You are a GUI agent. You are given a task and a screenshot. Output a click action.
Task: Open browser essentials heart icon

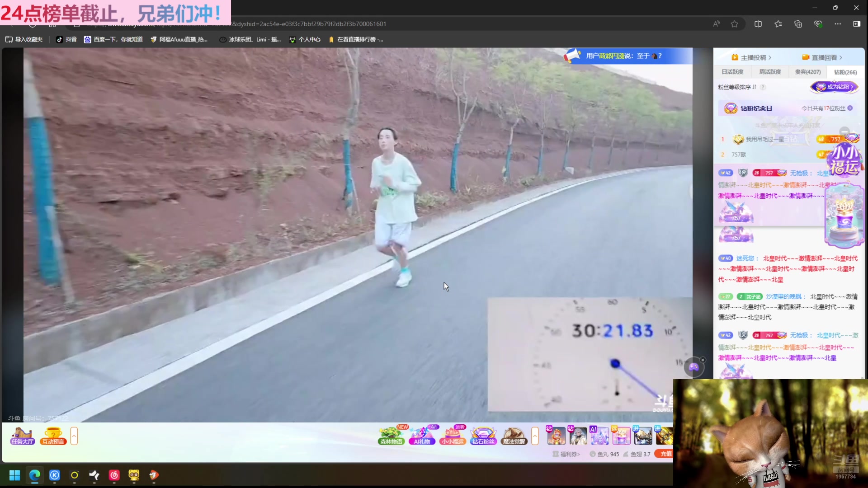(818, 24)
